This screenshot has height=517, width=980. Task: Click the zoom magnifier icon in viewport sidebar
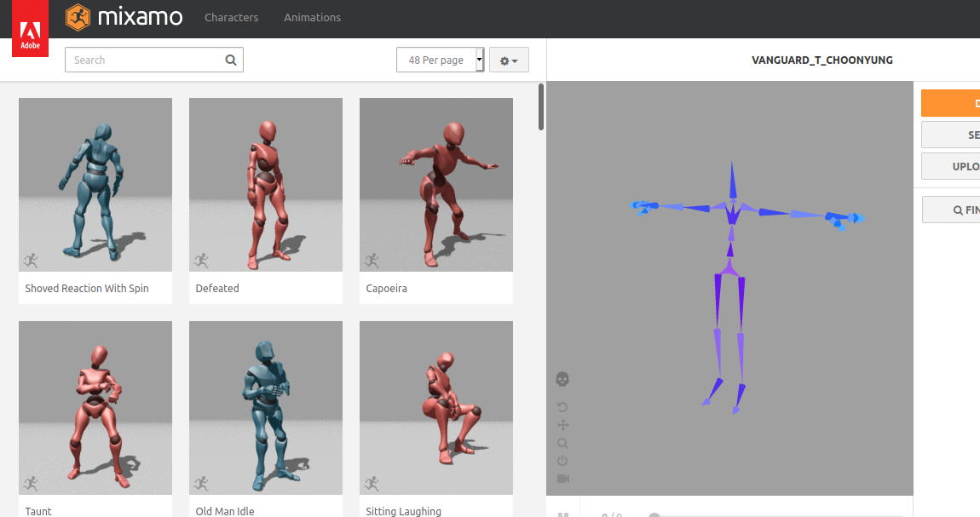pyautogui.click(x=563, y=443)
